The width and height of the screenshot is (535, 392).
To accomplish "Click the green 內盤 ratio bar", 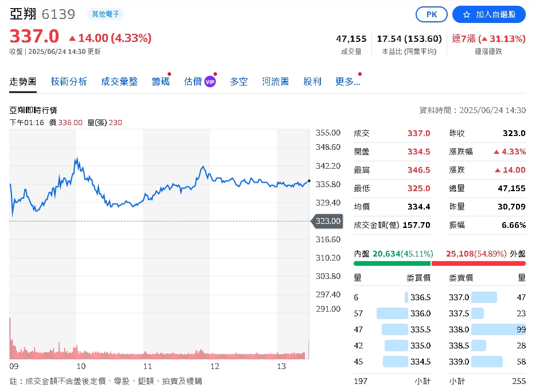I will 392,262.
